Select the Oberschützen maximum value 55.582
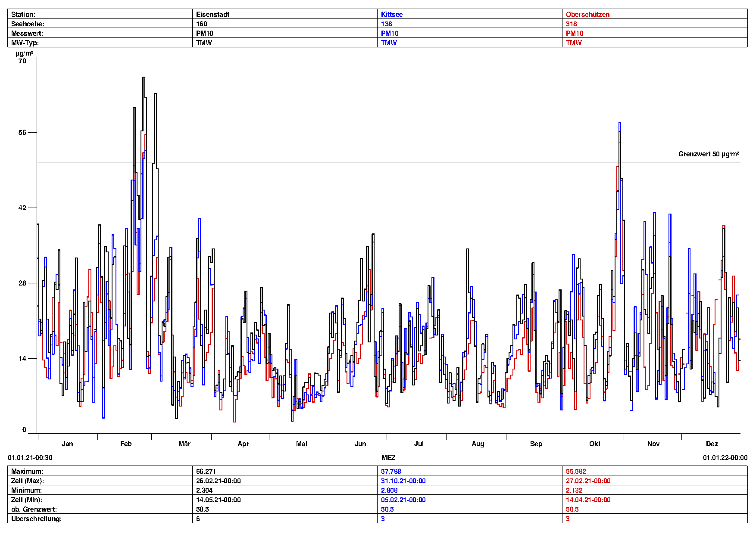 [576, 471]
